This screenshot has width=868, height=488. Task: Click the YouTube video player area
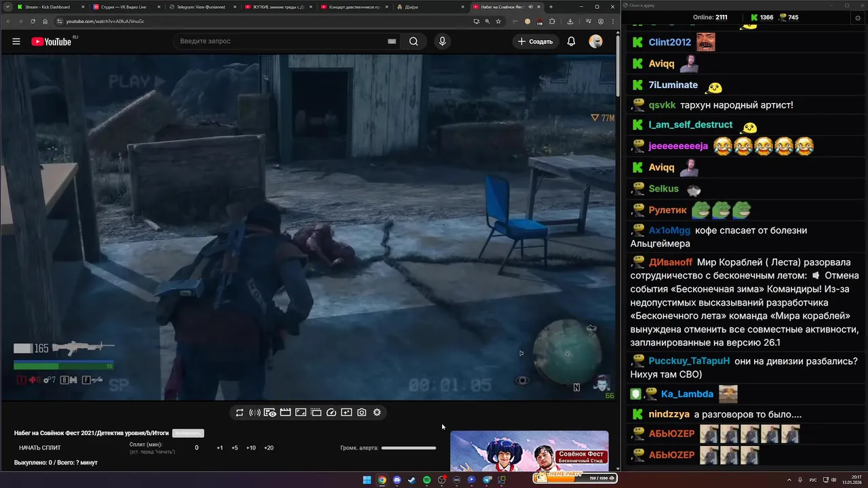point(309,227)
